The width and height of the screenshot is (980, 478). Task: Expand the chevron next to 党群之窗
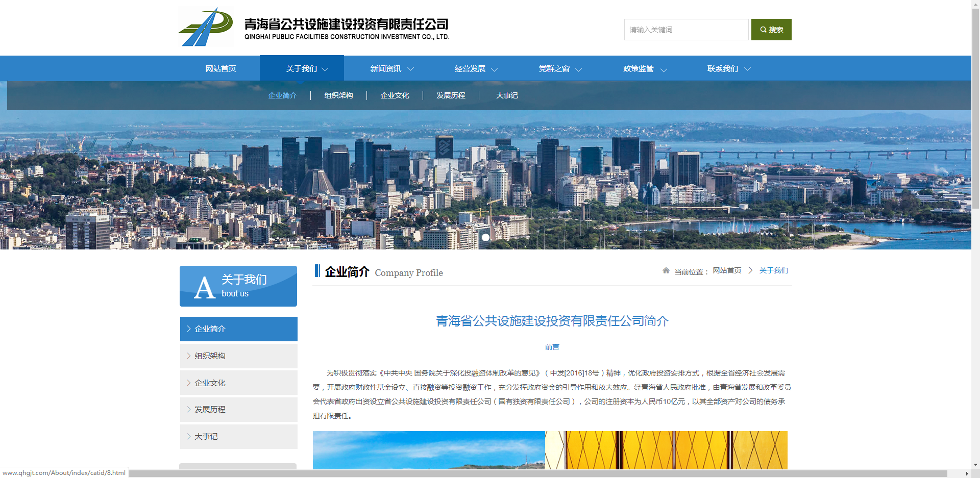(579, 69)
